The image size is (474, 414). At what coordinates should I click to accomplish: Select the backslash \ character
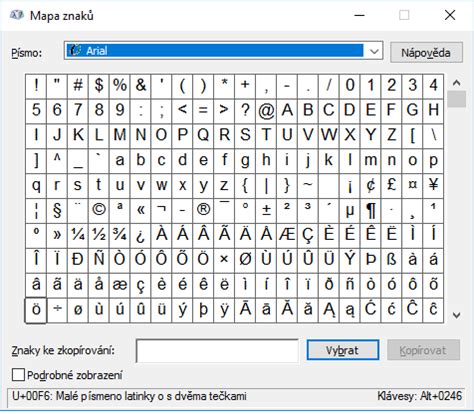433,135
